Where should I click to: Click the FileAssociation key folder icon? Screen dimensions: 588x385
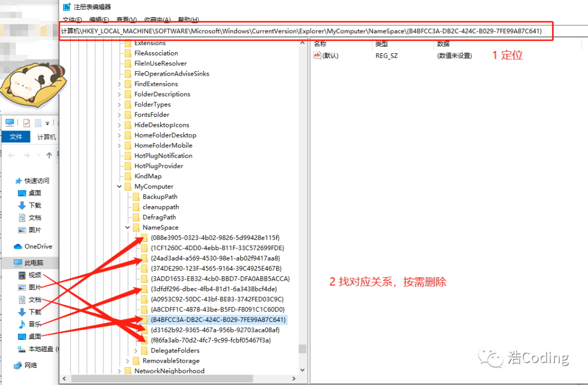pos(128,53)
